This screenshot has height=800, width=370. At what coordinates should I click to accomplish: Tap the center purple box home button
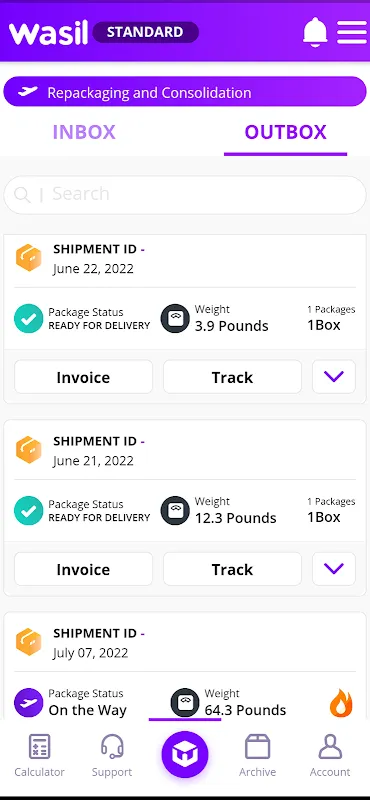(x=185, y=754)
